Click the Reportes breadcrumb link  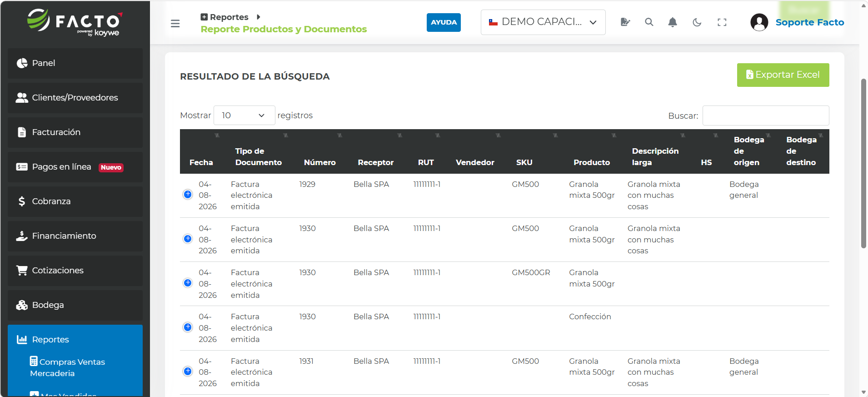click(x=229, y=17)
